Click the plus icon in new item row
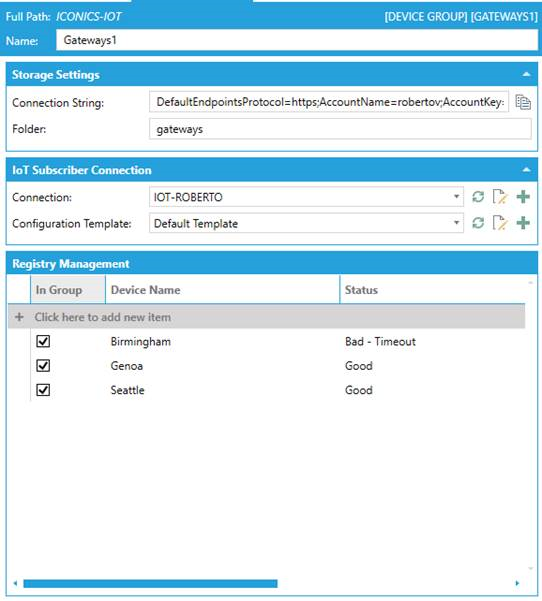542x601 pixels. coord(19,317)
